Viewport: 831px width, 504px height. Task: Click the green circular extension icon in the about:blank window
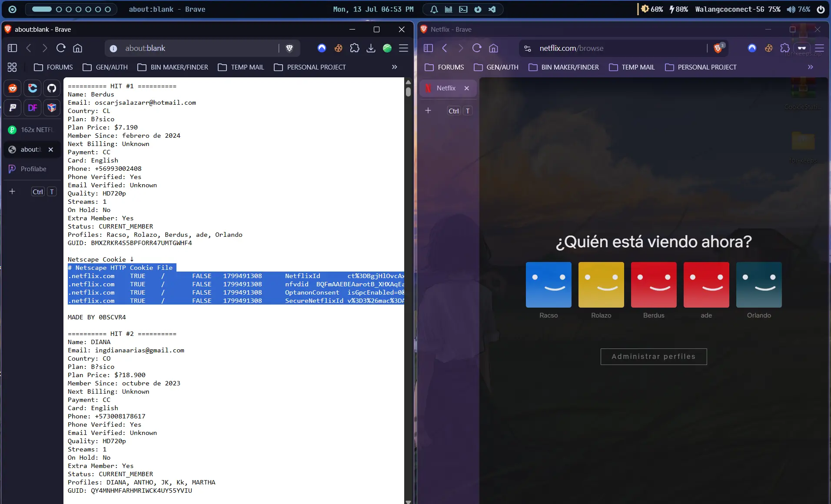(x=387, y=48)
